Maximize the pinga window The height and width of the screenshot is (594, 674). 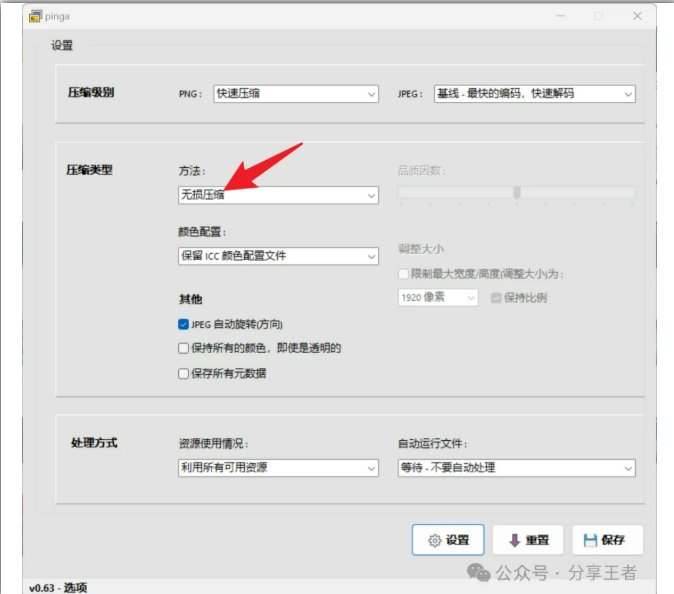[599, 16]
